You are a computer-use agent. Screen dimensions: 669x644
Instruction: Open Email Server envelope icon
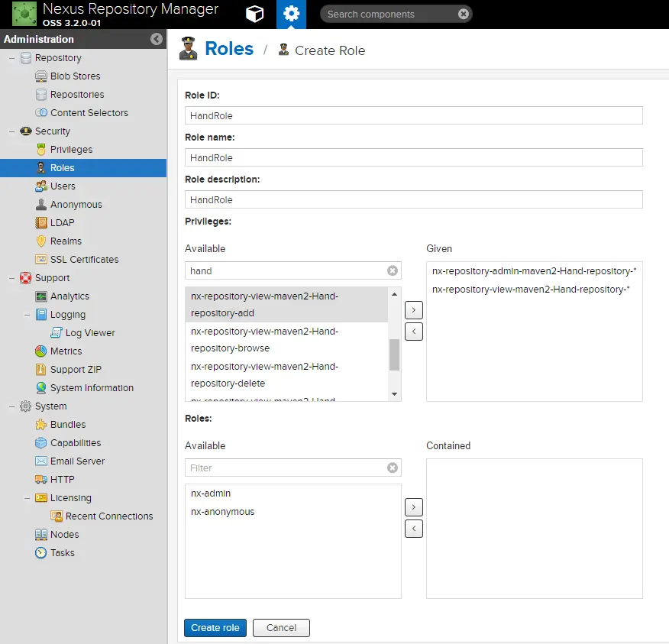pyautogui.click(x=41, y=461)
